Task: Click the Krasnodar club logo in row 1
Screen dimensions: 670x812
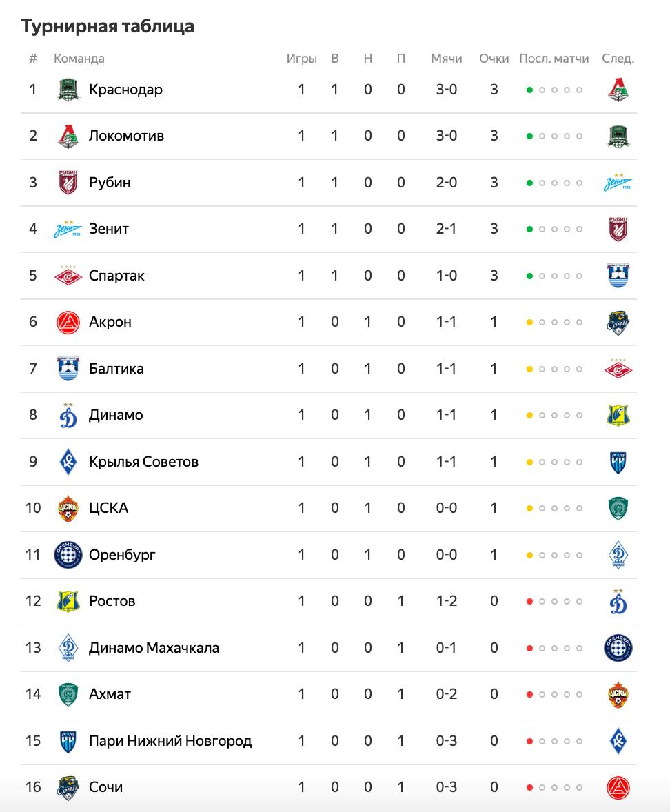Action: 68,90
